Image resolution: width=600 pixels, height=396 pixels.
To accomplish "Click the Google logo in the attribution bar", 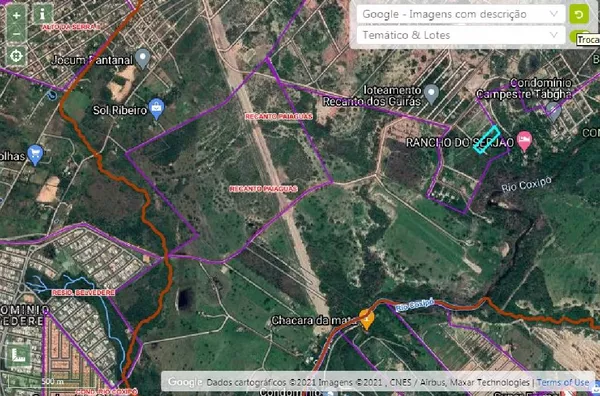I will click(x=185, y=382).
